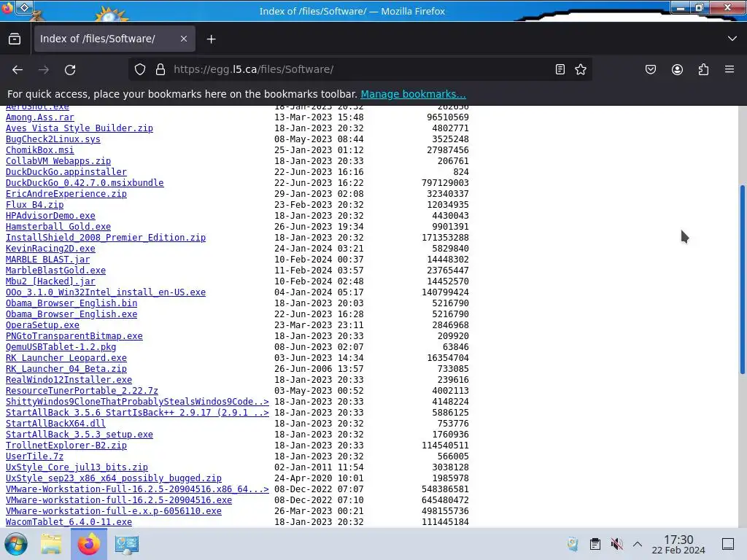Focus the URL address bar
The width and height of the screenshot is (747, 560).
click(x=360, y=69)
